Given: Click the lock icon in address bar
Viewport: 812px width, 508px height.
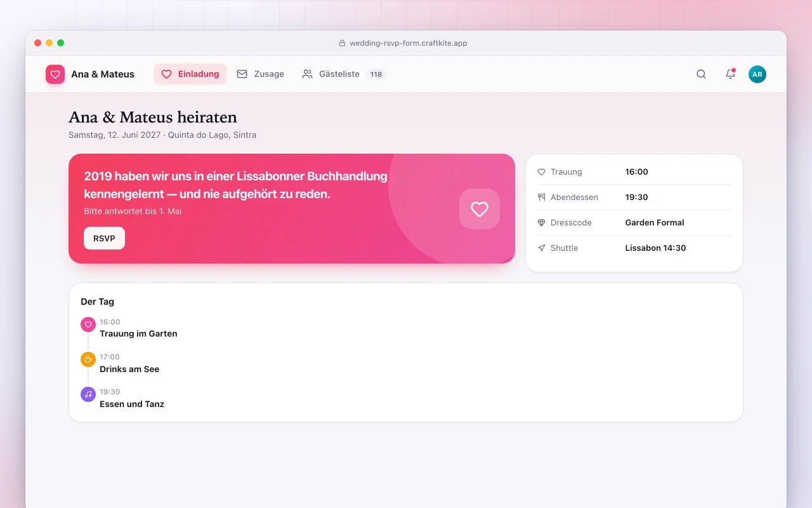Looking at the screenshot, I should point(342,43).
